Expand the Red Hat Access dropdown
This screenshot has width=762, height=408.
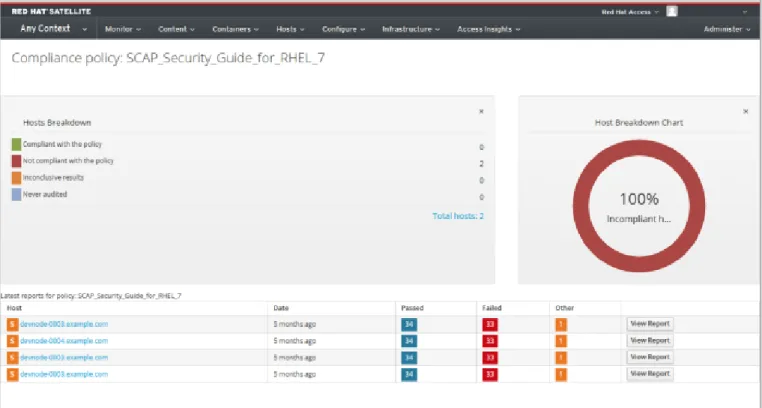[x=630, y=12]
